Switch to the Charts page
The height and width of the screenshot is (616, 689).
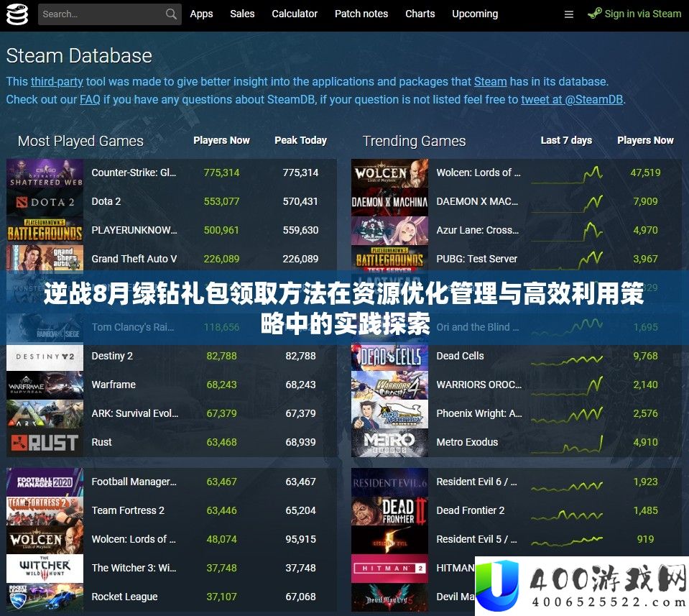click(x=420, y=14)
